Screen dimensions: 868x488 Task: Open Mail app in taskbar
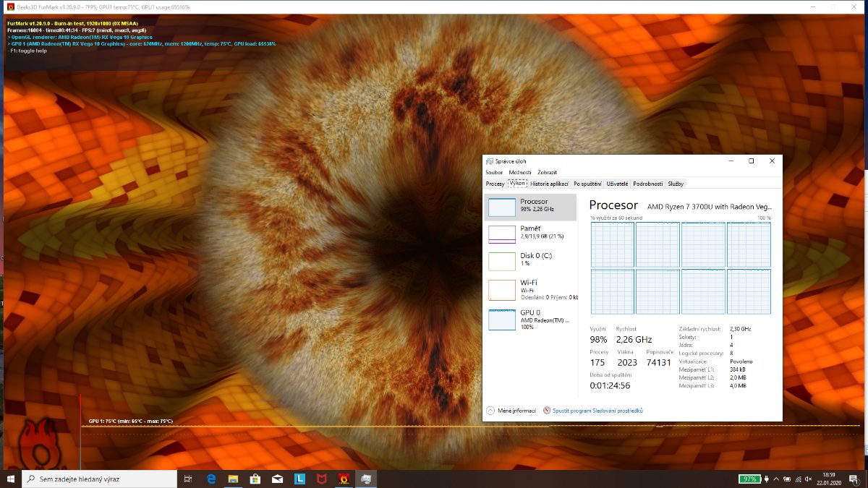(277, 479)
